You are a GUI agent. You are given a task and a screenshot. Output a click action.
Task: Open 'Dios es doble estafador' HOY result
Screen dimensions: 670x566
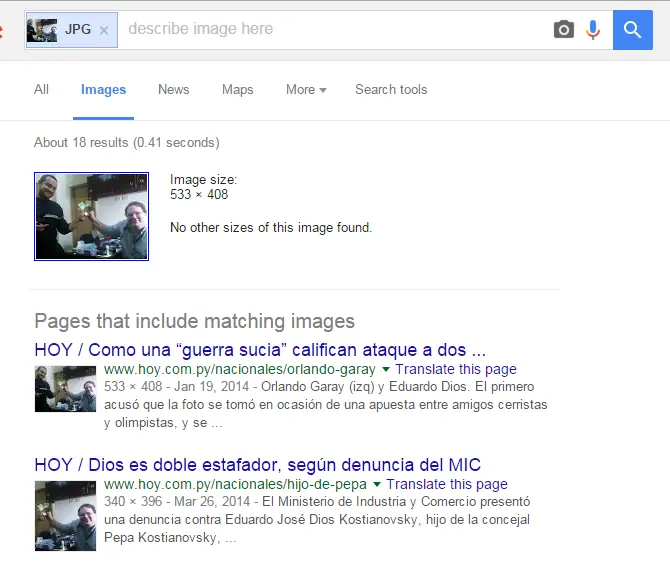[x=258, y=465]
